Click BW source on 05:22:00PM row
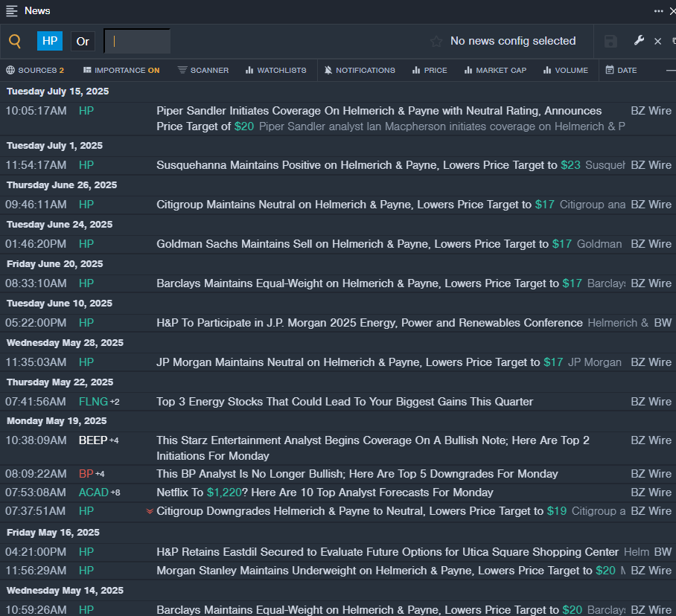This screenshot has width=676, height=616. (x=663, y=323)
